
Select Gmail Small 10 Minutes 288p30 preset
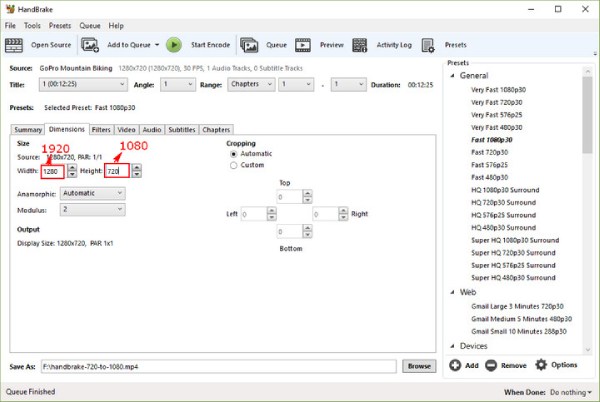click(519, 332)
